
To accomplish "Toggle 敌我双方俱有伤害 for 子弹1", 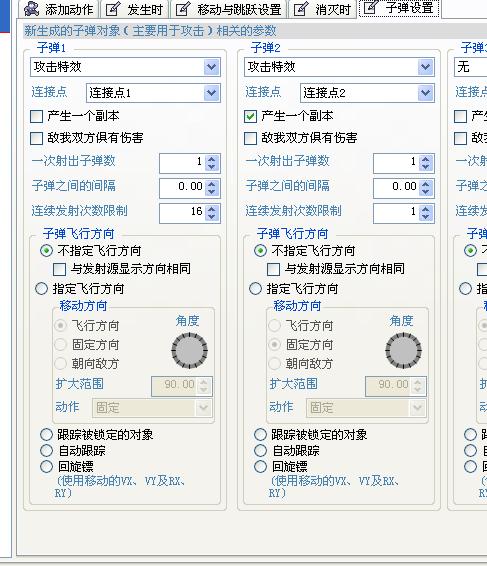I will coord(36,138).
